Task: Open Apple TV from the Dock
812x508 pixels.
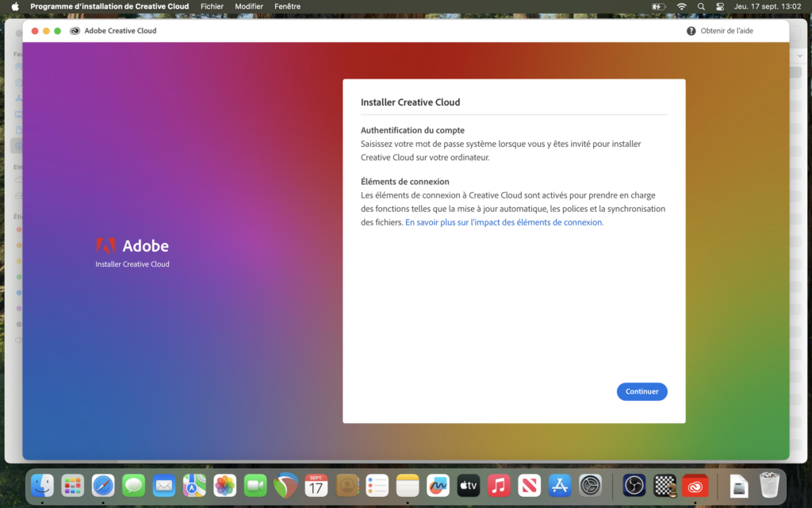Action: (469, 486)
